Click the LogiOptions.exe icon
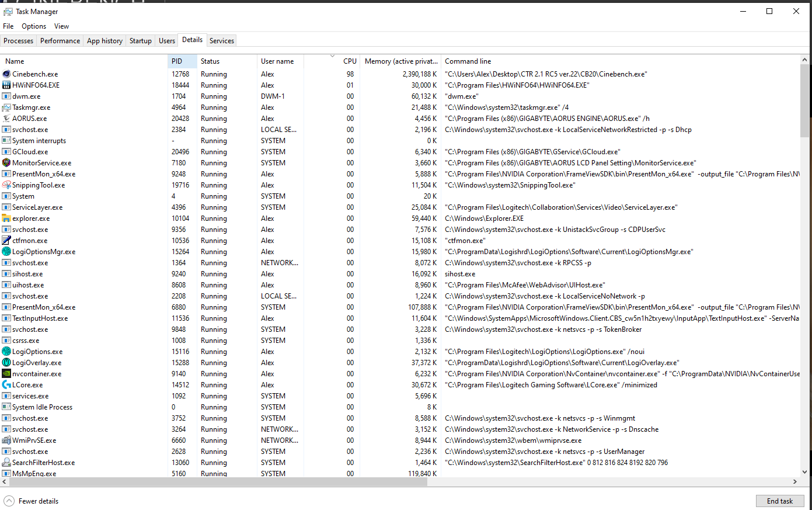 pos(6,352)
